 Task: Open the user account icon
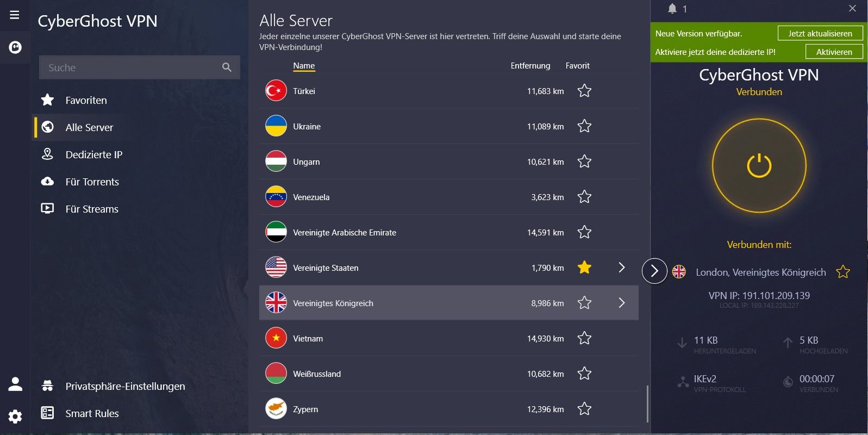15,384
